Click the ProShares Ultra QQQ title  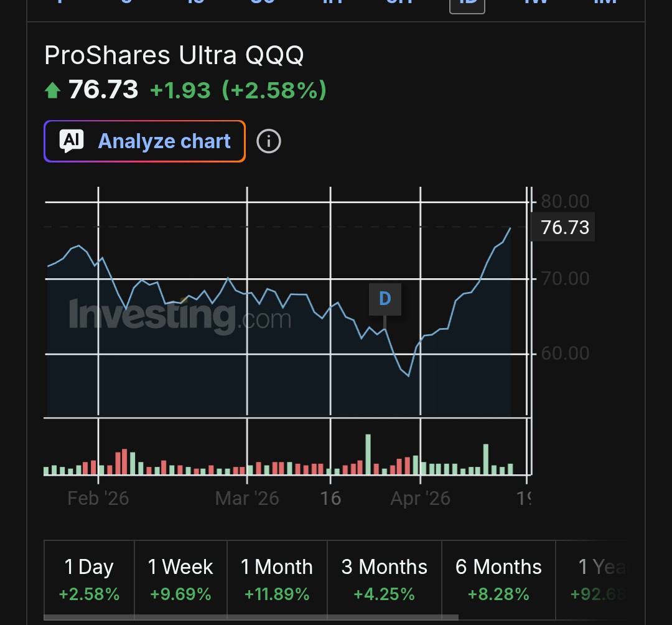click(x=174, y=55)
